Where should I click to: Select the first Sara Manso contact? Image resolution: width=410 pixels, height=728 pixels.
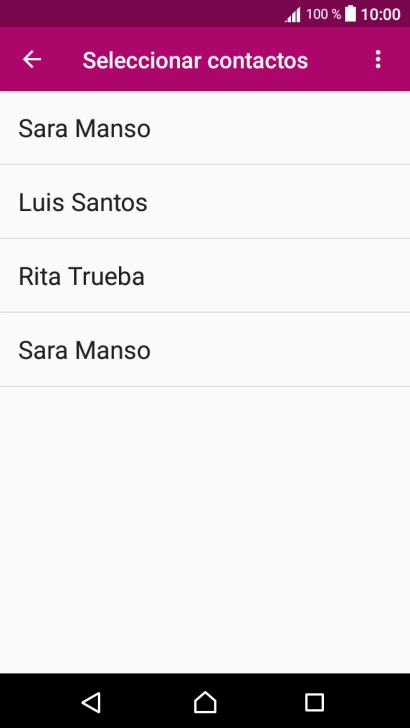pyautogui.click(x=205, y=128)
